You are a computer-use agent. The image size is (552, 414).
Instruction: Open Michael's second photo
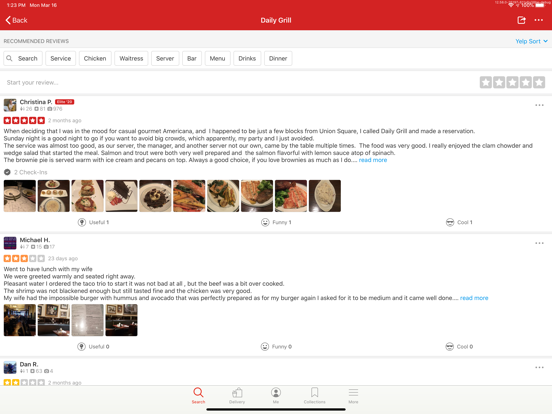(x=54, y=320)
